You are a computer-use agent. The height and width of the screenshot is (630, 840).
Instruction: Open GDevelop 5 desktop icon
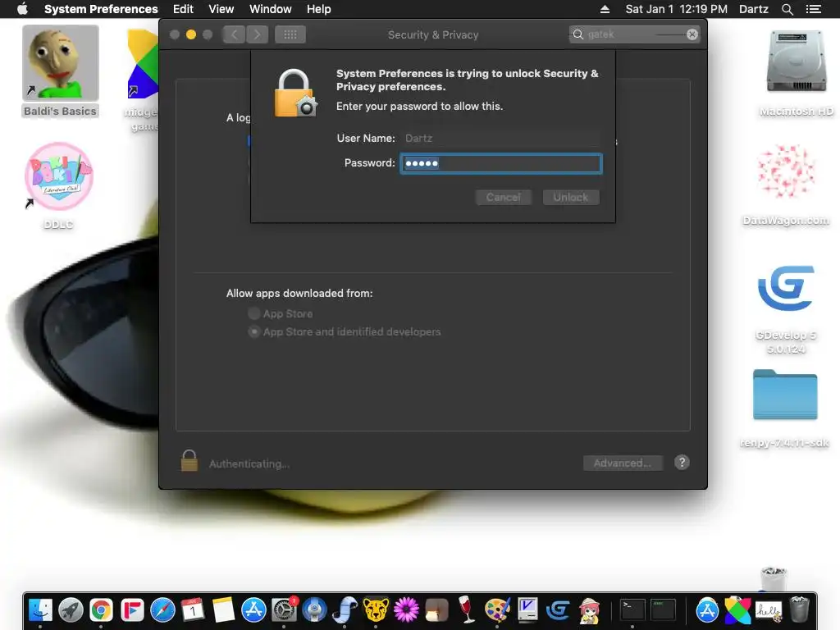(x=786, y=309)
